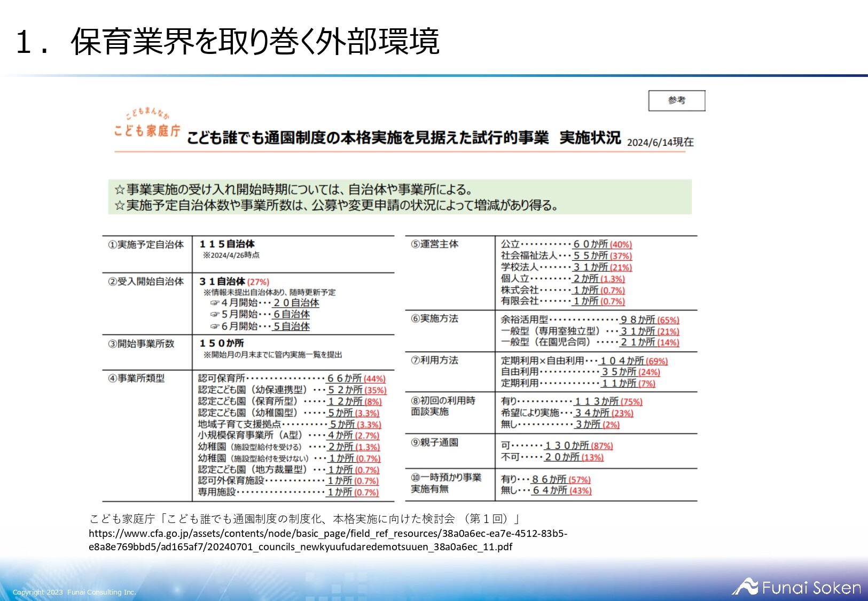Click 認定こども園（保育所型）12か所 entry
Screen dimensions: 868x601
click(x=290, y=401)
